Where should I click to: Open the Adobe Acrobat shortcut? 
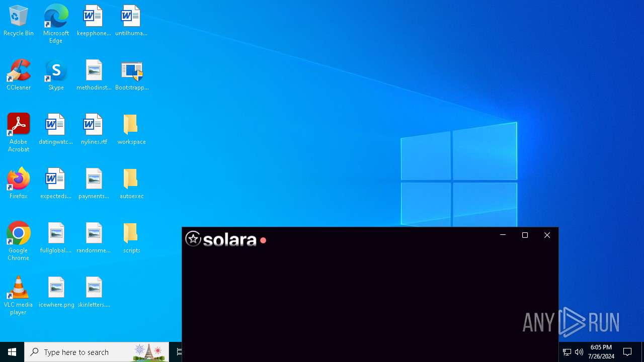(19, 133)
